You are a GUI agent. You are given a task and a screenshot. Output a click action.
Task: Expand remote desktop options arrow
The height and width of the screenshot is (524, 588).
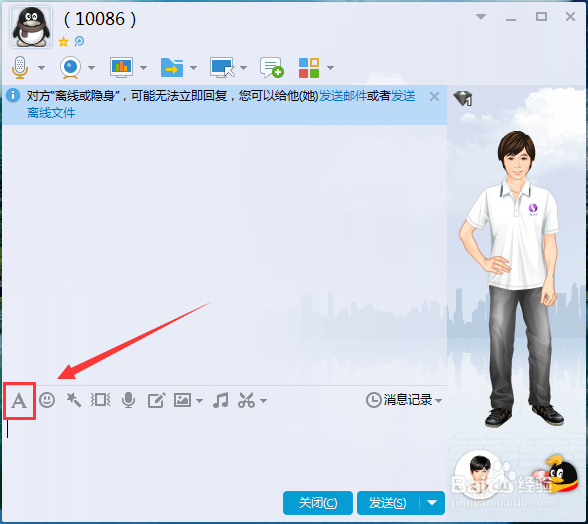click(243, 68)
